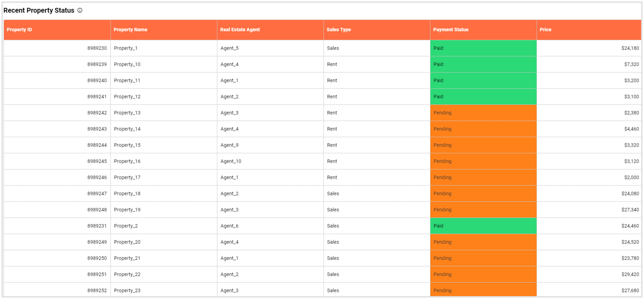Select the Sales type cell for Property_18
644x299 pixels.
333,193
